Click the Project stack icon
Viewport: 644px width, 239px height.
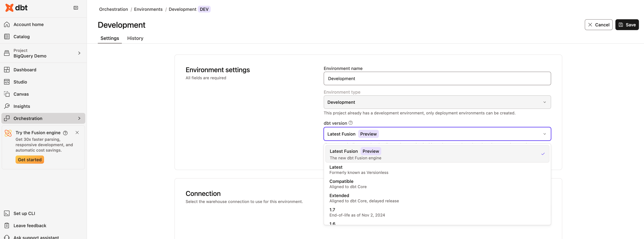[x=7, y=53]
